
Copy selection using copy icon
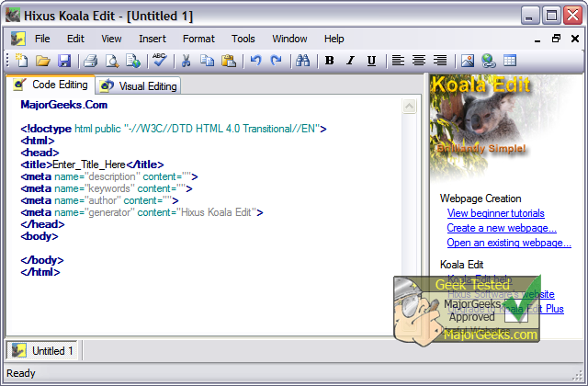coord(207,61)
